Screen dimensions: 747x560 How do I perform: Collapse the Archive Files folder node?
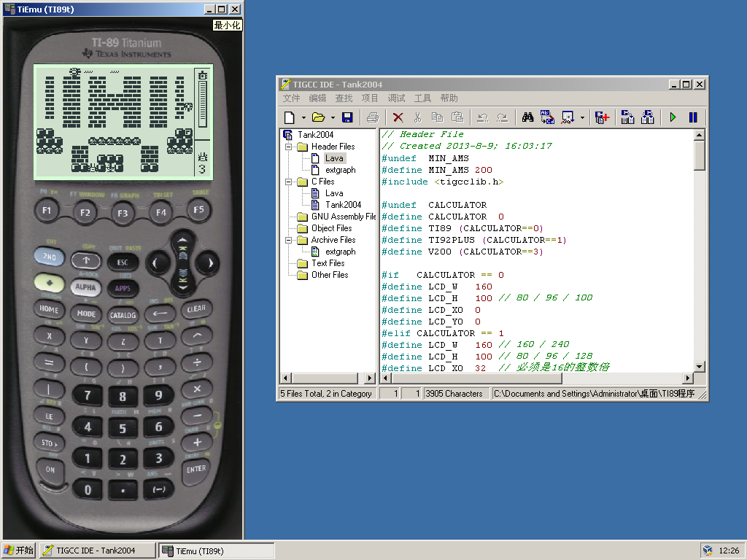[x=288, y=241]
